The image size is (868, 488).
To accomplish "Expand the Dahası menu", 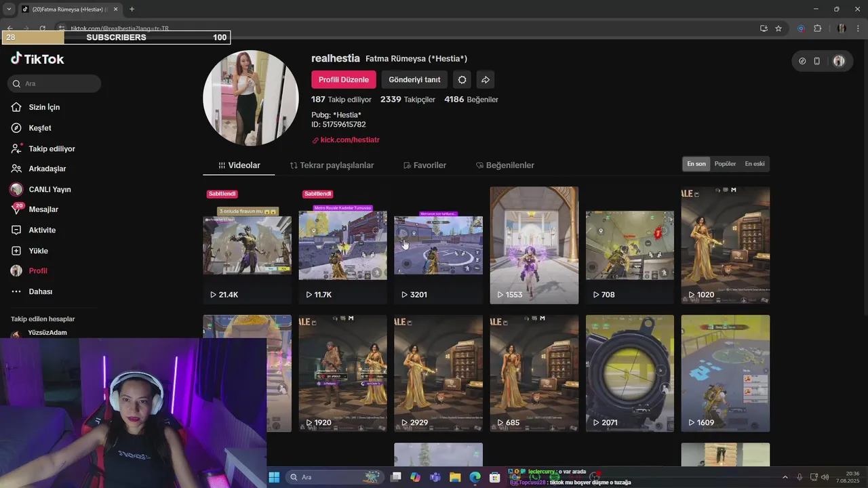I will 40,291.
